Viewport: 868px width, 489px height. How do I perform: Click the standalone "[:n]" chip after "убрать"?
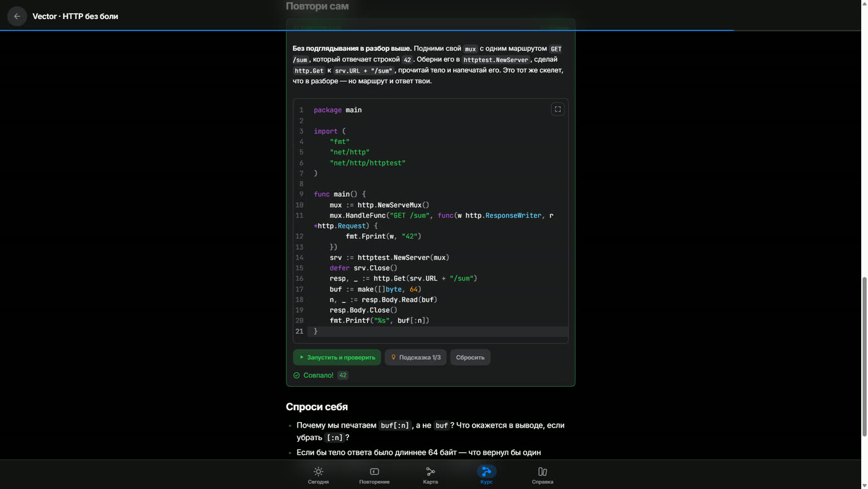334,437
